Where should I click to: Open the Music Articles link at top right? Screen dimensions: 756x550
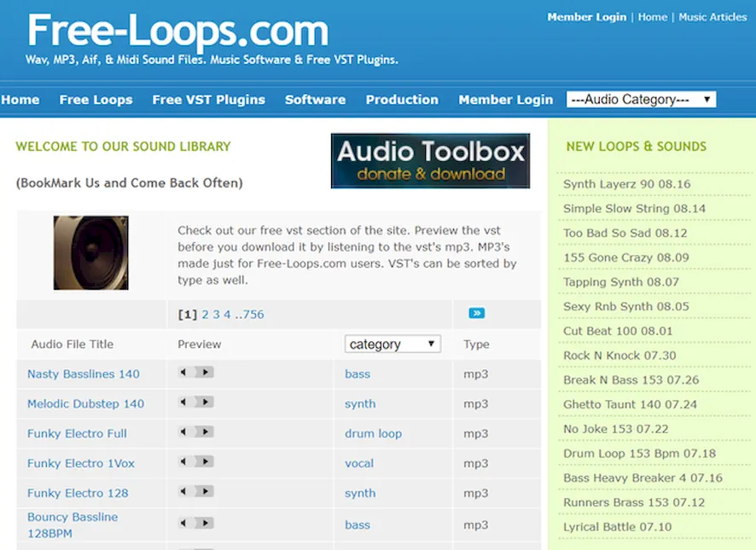[x=712, y=17]
